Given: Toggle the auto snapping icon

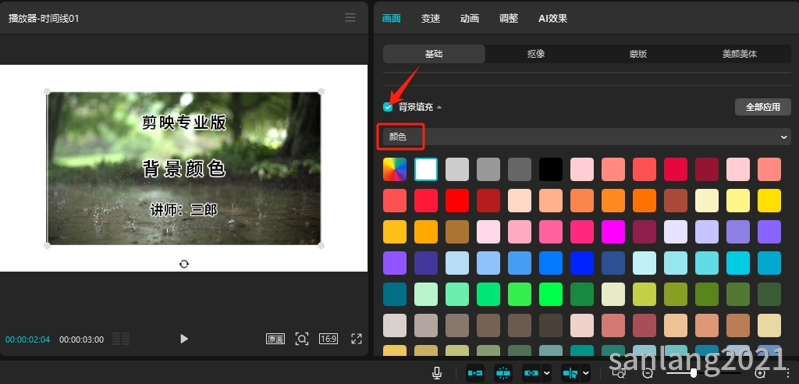Looking at the screenshot, I should pyautogui.click(x=503, y=373).
